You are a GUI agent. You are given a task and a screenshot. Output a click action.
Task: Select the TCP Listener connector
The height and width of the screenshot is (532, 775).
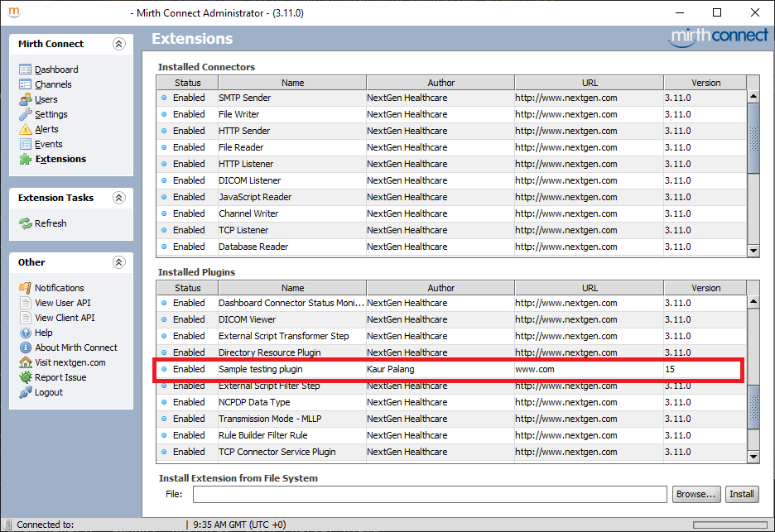pyautogui.click(x=451, y=230)
